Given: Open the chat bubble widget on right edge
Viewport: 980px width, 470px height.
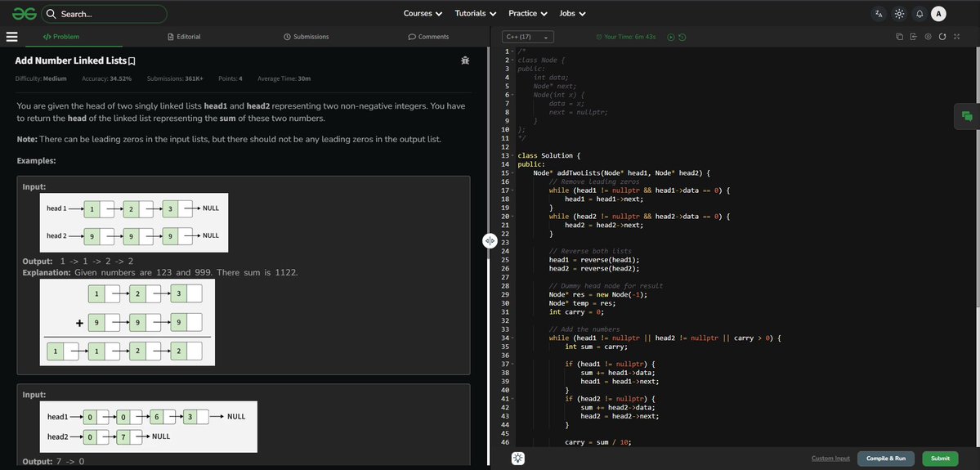Looking at the screenshot, I should point(967,116).
